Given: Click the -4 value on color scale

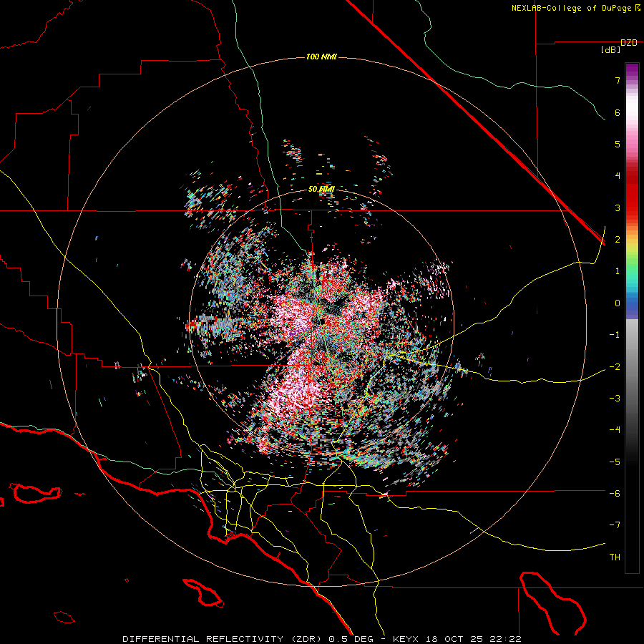Looking at the screenshot, I should 615,430.
